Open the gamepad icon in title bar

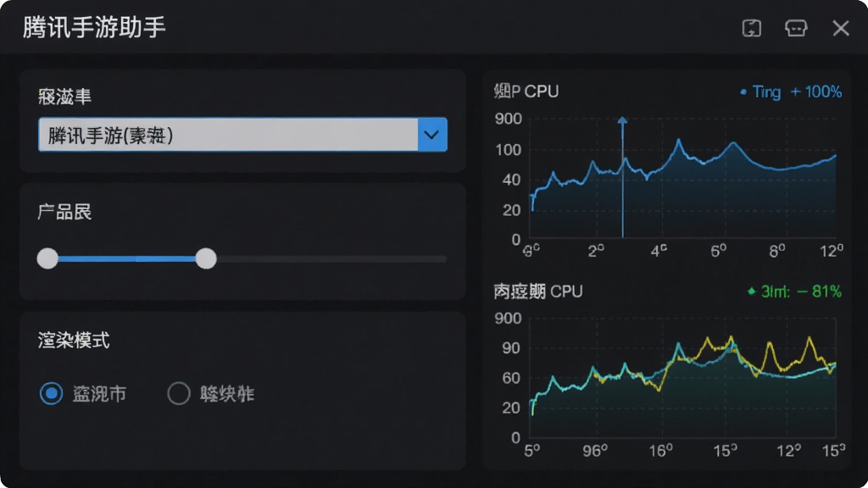pyautogui.click(x=796, y=28)
